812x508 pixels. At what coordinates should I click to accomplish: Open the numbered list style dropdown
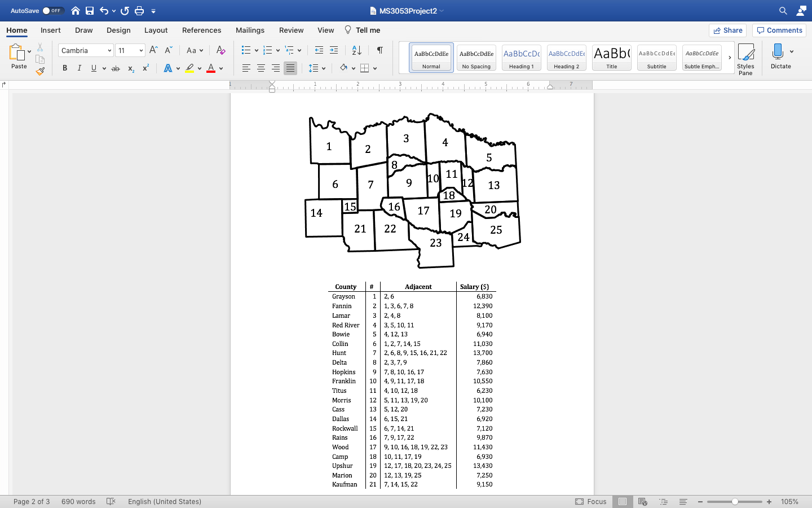tap(277, 50)
